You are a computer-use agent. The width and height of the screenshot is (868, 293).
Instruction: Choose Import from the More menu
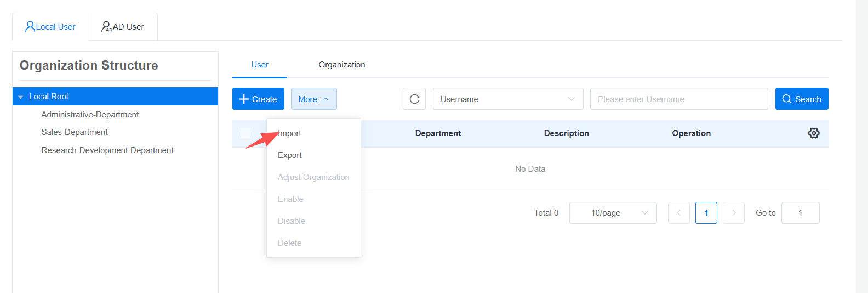[290, 133]
